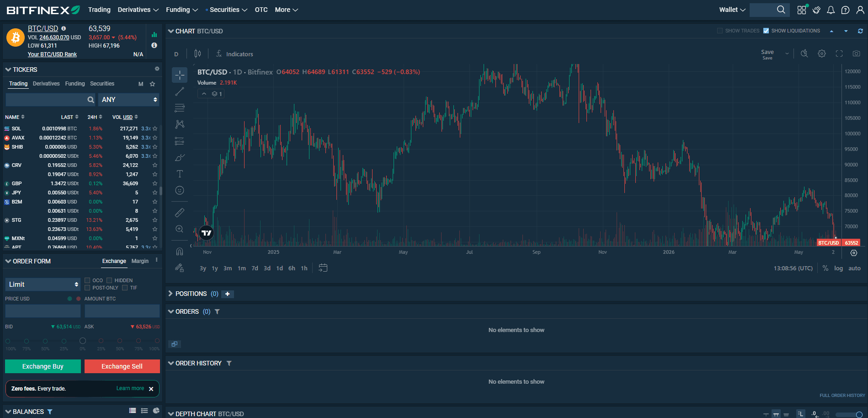868x418 pixels.
Task: Open the Indicators menu
Action: (234, 54)
